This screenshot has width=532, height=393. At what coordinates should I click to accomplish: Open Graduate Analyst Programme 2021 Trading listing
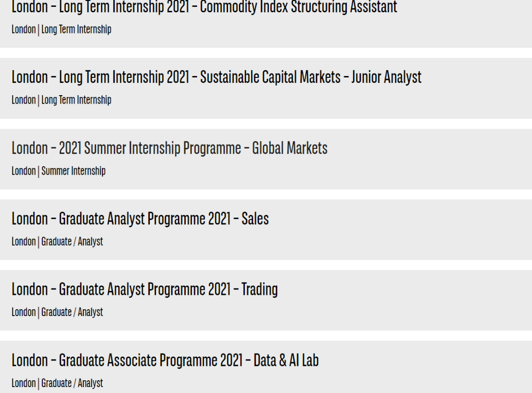pos(144,289)
